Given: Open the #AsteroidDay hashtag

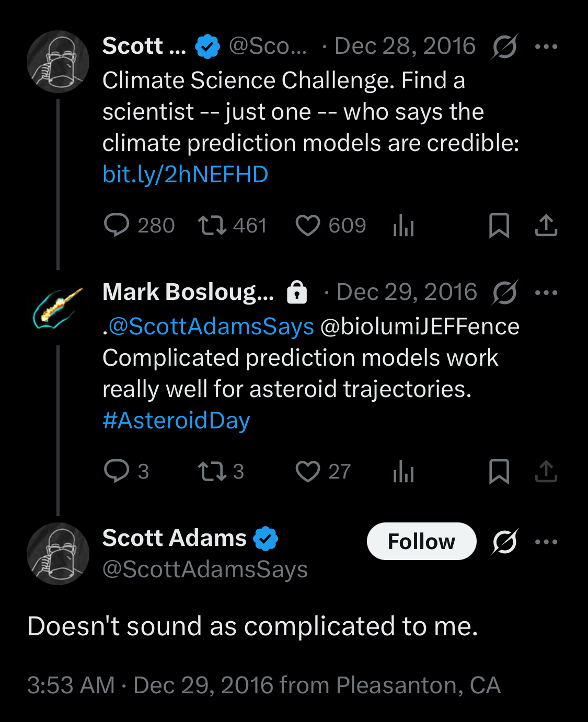Looking at the screenshot, I should [x=176, y=421].
